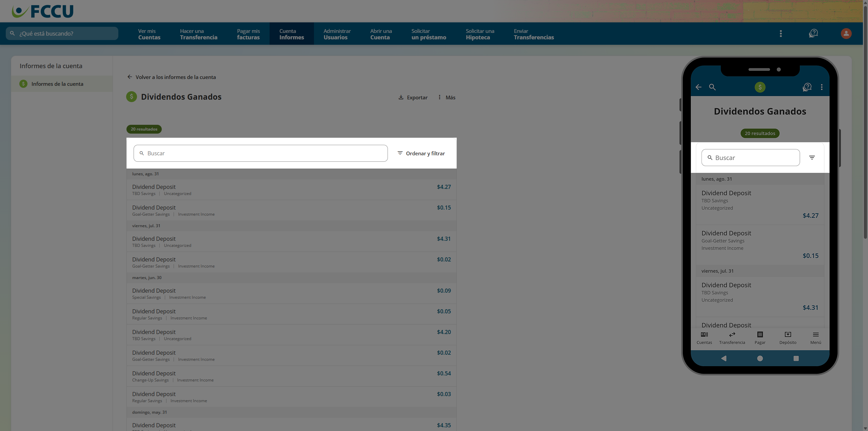
Task: Click the Buscar search field in results
Action: pyautogui.click(x=260, y=153)
